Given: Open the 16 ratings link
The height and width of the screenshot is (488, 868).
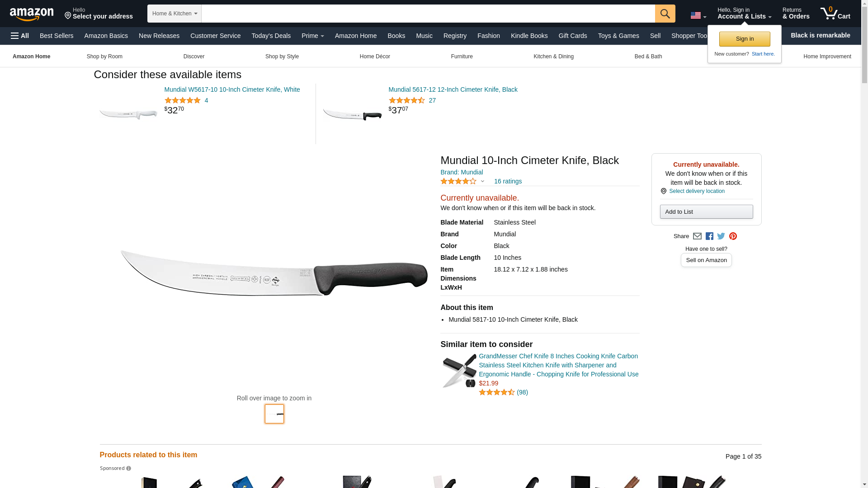Looking at the screenshot, I should pyautogui.click(x=508, y=181).
